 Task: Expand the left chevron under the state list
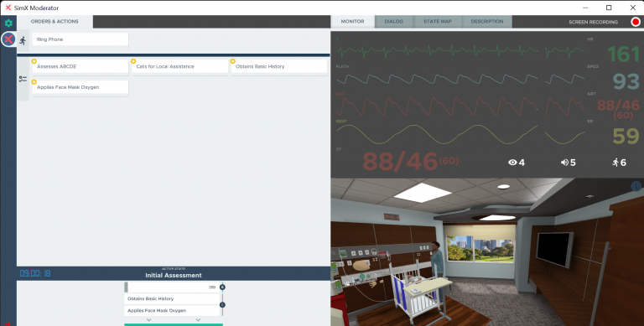pos(149,320)
